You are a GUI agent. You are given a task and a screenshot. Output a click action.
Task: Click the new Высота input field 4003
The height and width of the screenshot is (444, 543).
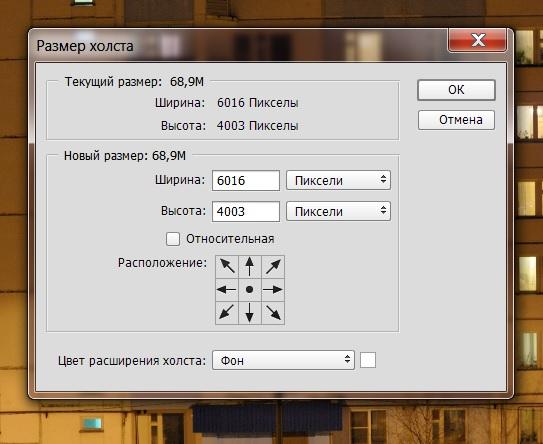click(246, 211)
